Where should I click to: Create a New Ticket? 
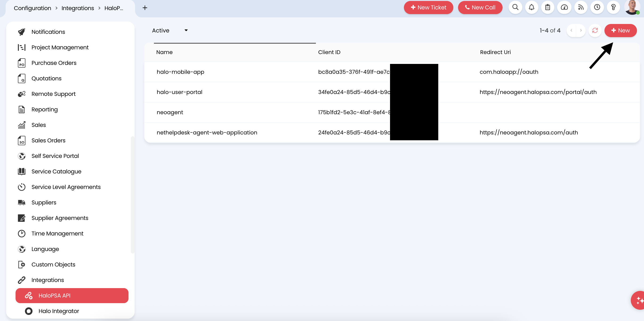coord(428,7)
